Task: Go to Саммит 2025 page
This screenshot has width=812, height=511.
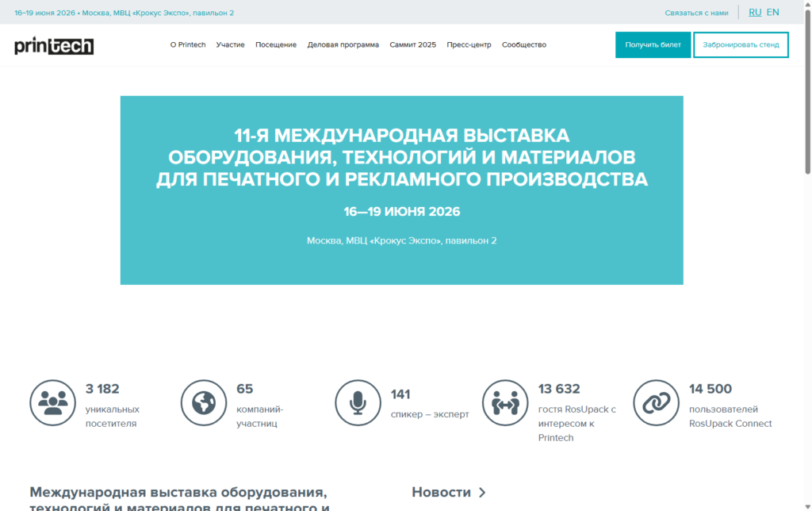Action: pyautogui.click(x=412, y=45)
